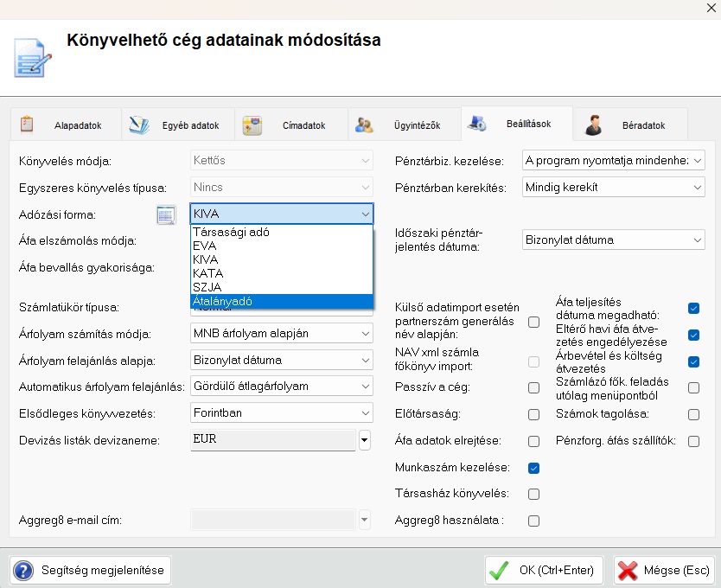Enable the Passzív a cég checkbox
This screenshot has height=588, width=721.
click(533, 388)
